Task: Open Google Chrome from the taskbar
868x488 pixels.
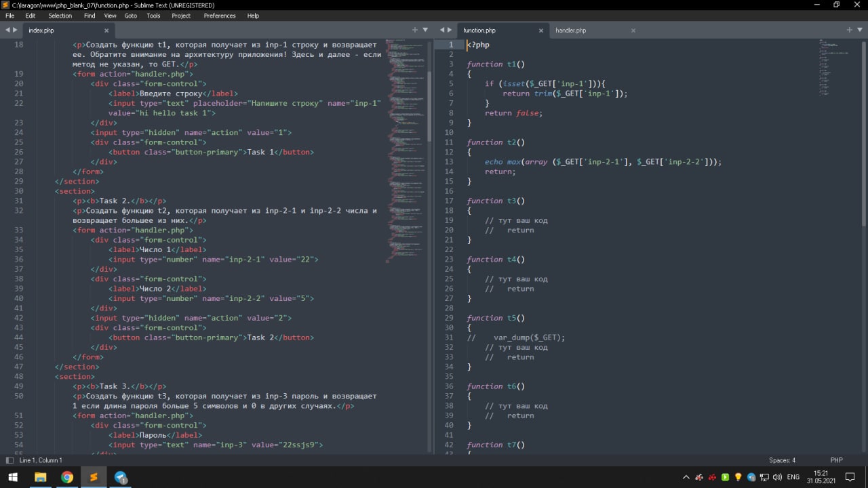Action: click(x=67, y=477)
